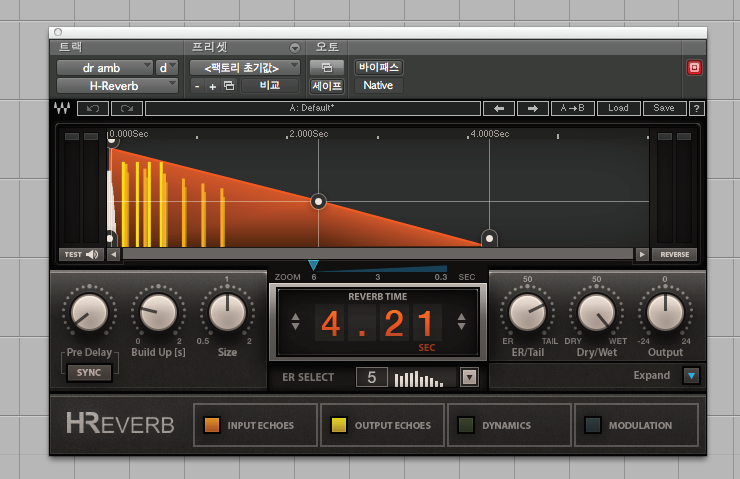Open automation enable window icon

[x=327, y=67]
